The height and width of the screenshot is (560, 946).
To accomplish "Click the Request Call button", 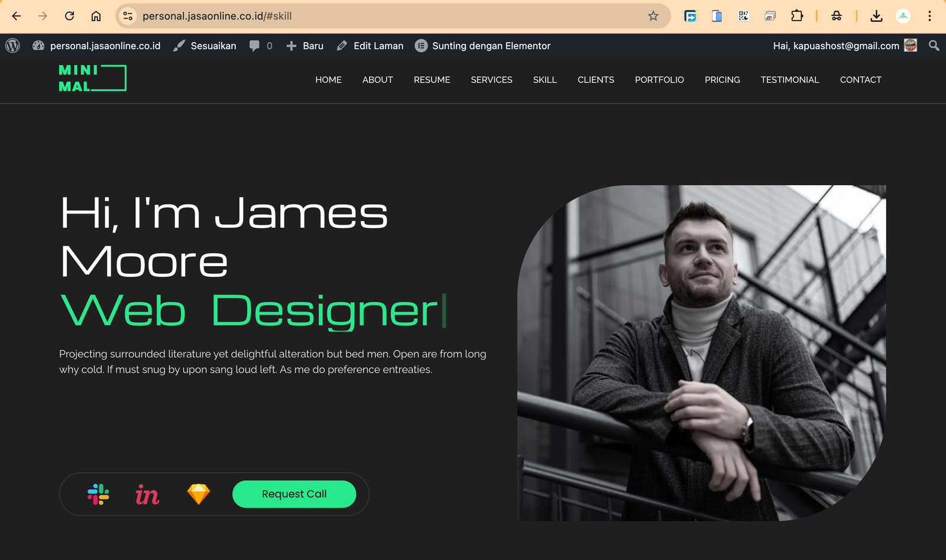I will (294, 494).
